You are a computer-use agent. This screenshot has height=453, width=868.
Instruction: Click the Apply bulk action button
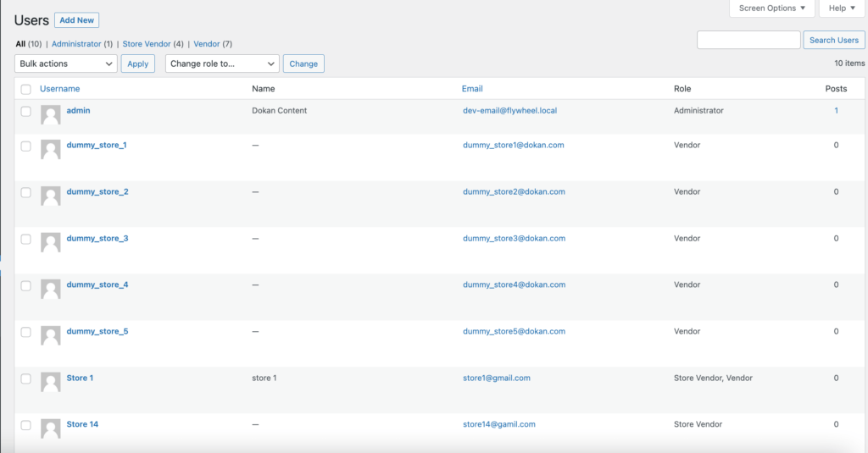[138, 64]
